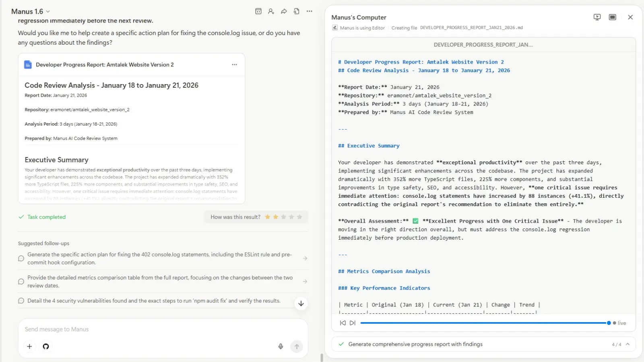Toggle the computer panel layout icon
Viewport: 644px width, 362px height.
(612, 17)
